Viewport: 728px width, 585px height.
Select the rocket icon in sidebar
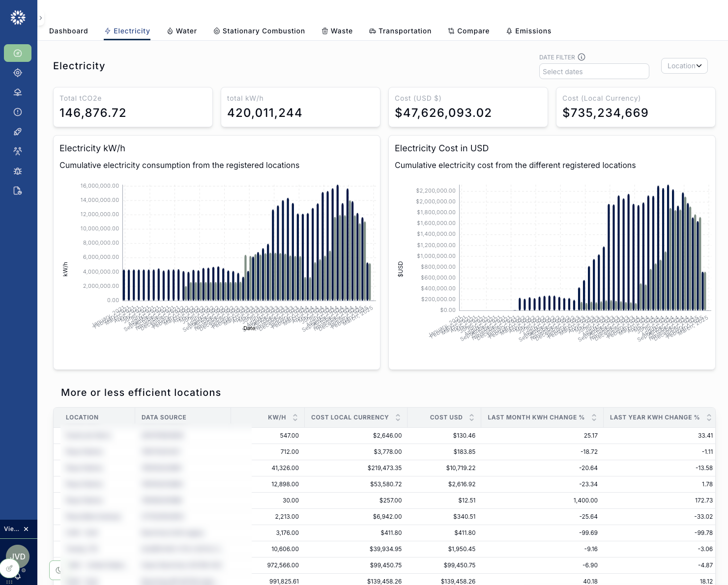(x=18, y=132)
